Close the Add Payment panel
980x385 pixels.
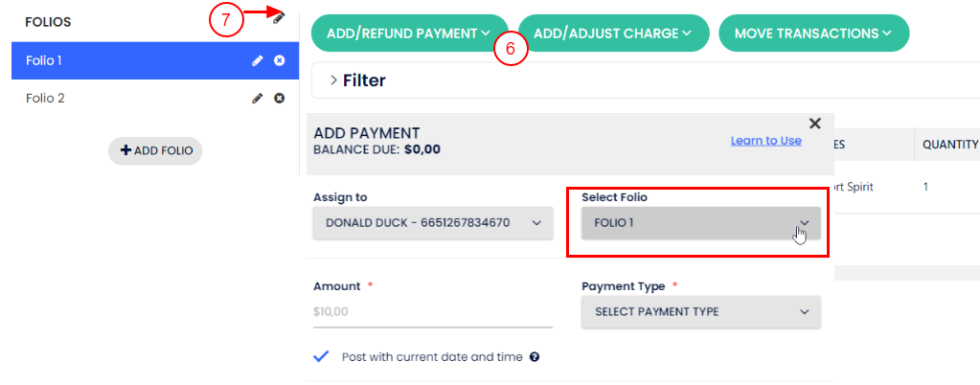pyautogui.click(x=815, y=124)
